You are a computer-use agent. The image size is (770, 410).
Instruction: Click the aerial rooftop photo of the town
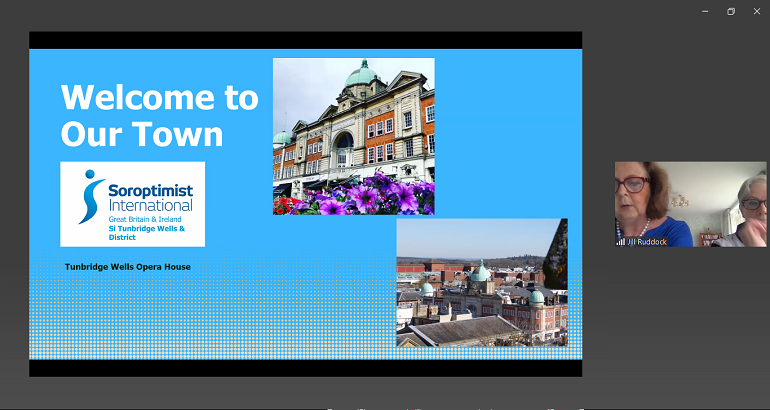coord(481,282)
